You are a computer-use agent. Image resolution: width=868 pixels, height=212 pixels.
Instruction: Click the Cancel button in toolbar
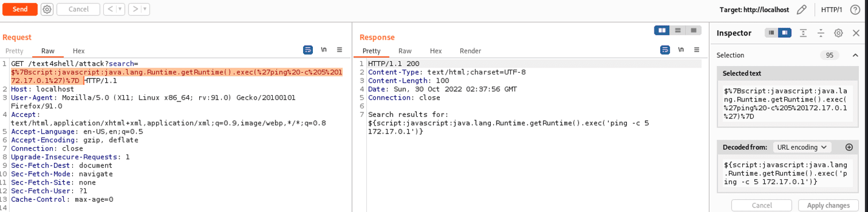tap(78, 9)
